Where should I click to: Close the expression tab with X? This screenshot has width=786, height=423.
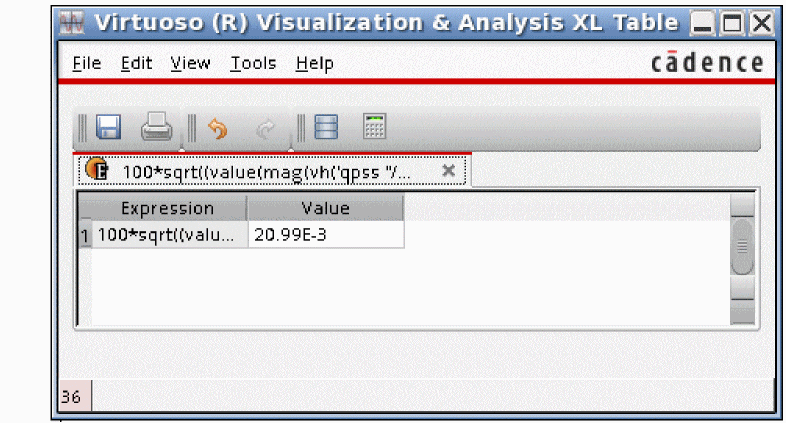[x=449, y=170]
